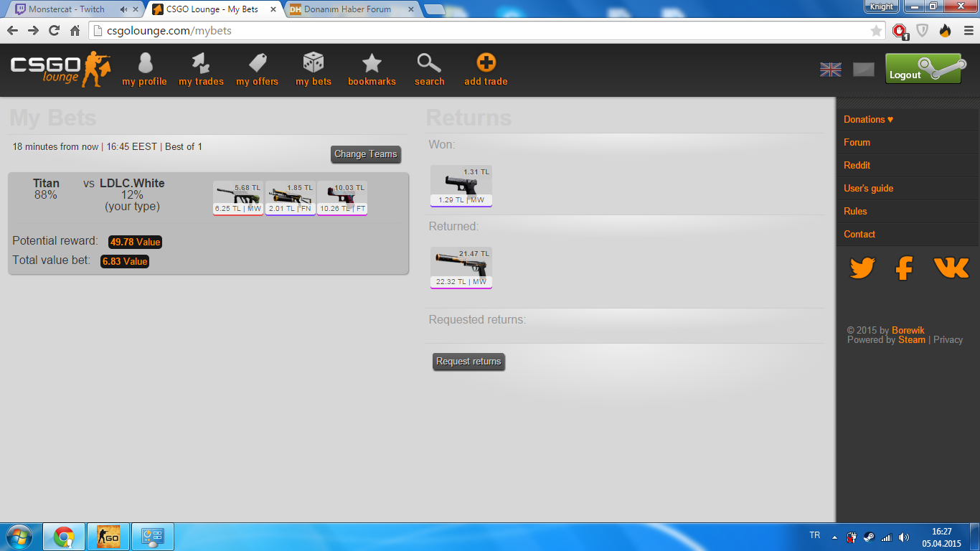The image size is (980, 551).
Task: Click add trade plus icon
Action: coord(486,70)
